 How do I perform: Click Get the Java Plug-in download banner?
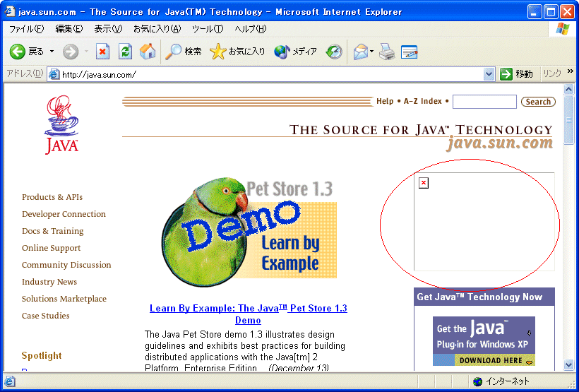coord(484,341)
